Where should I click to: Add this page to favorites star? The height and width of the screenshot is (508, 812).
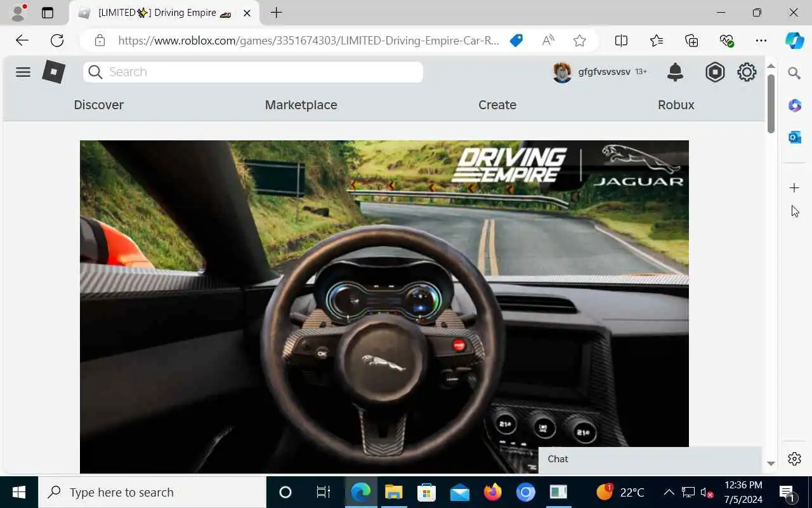pos(579,41)
